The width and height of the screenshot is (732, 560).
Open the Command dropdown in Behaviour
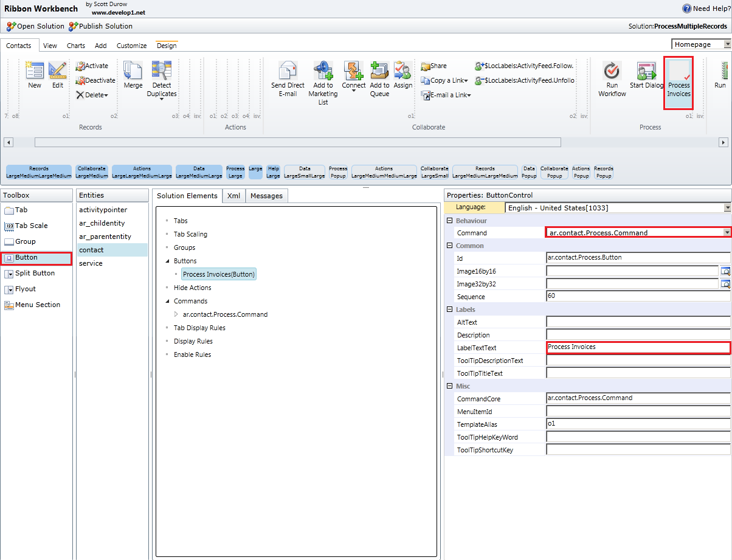726,232
